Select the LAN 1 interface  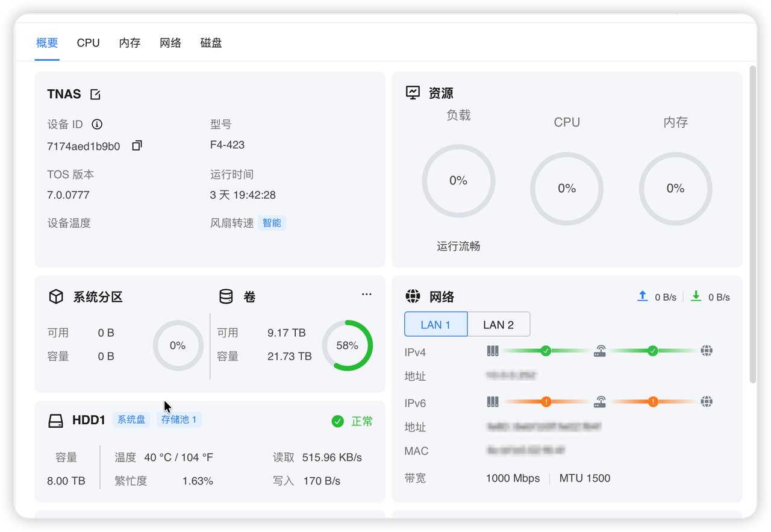[435, 324]
